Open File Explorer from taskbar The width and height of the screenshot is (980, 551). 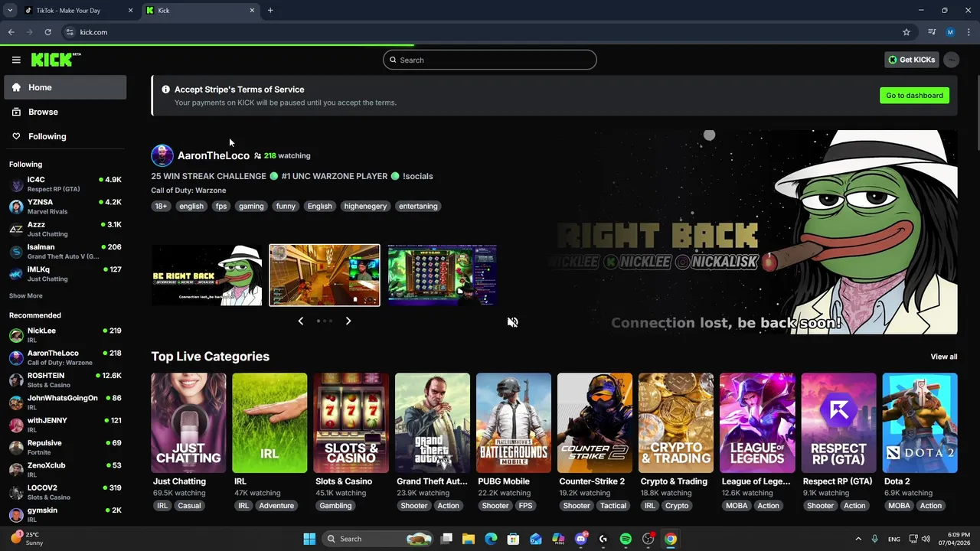point(469,539)
